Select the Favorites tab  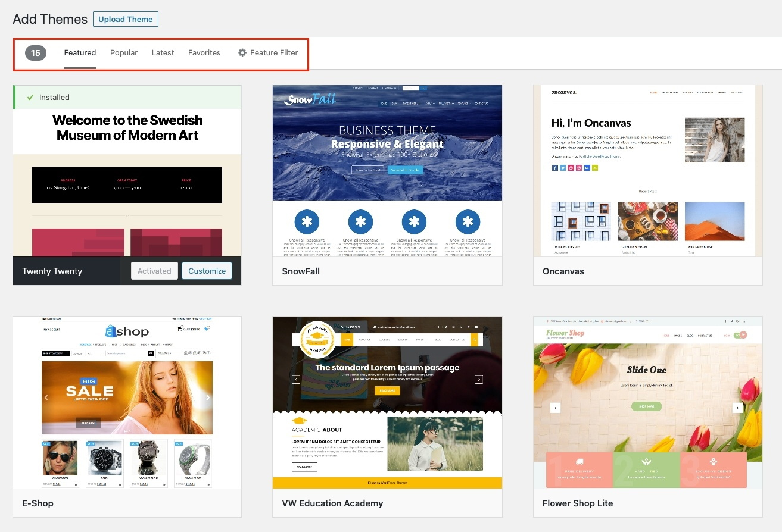click(204, 52)
